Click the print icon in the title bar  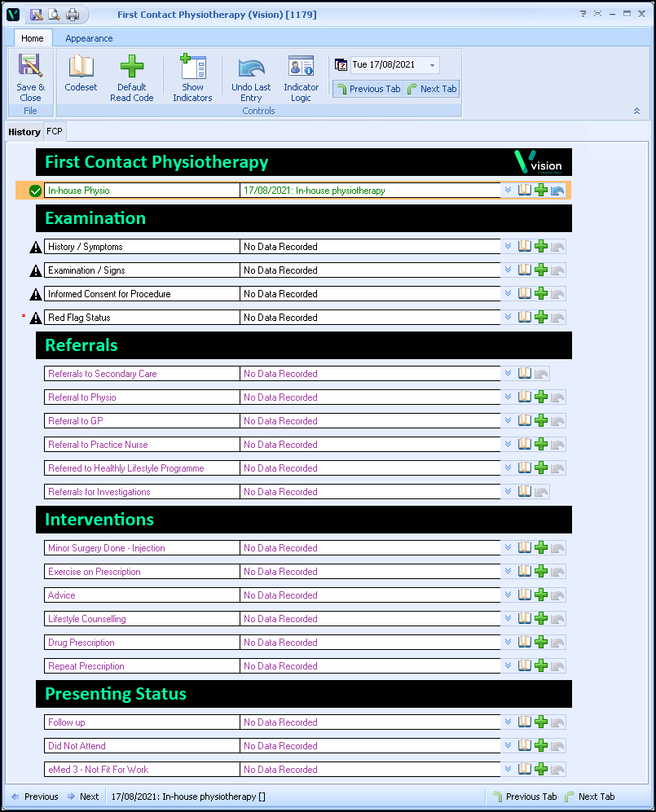tap(73, 15)
